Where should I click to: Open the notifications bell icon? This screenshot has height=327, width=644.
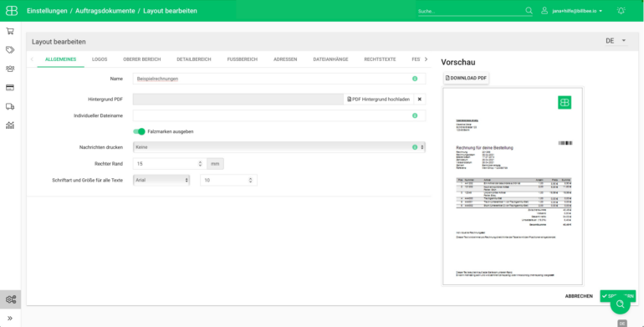[621, 11]
